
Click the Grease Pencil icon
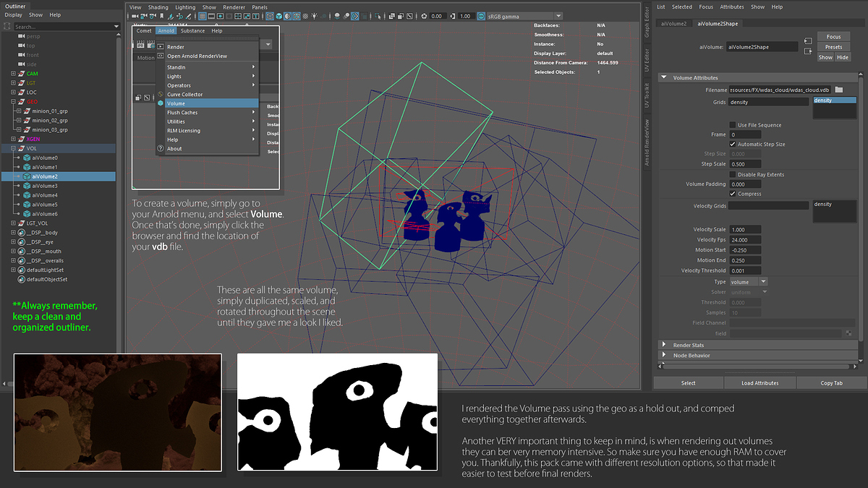pos(188,16)
